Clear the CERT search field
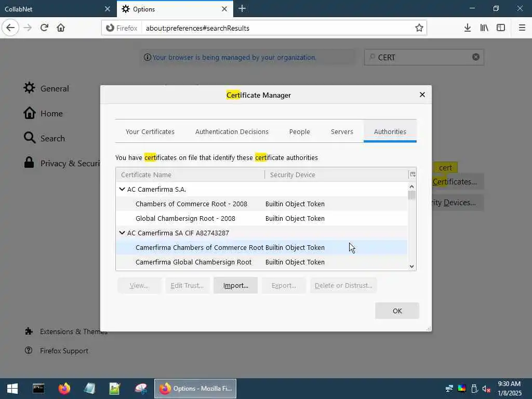Image resolution: width=532 pixels, height=399 pixels. tap(476, 57)
